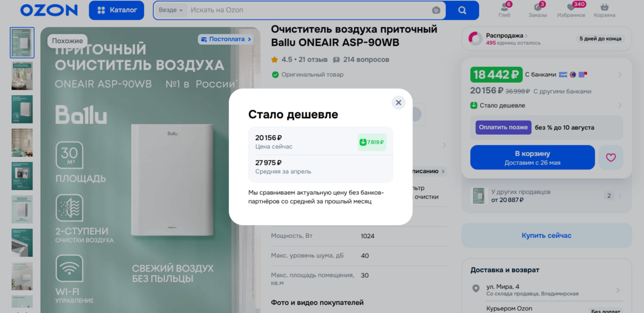Select the fourth product thumbnail
The image size is (644, 313).
click(22, 142)
